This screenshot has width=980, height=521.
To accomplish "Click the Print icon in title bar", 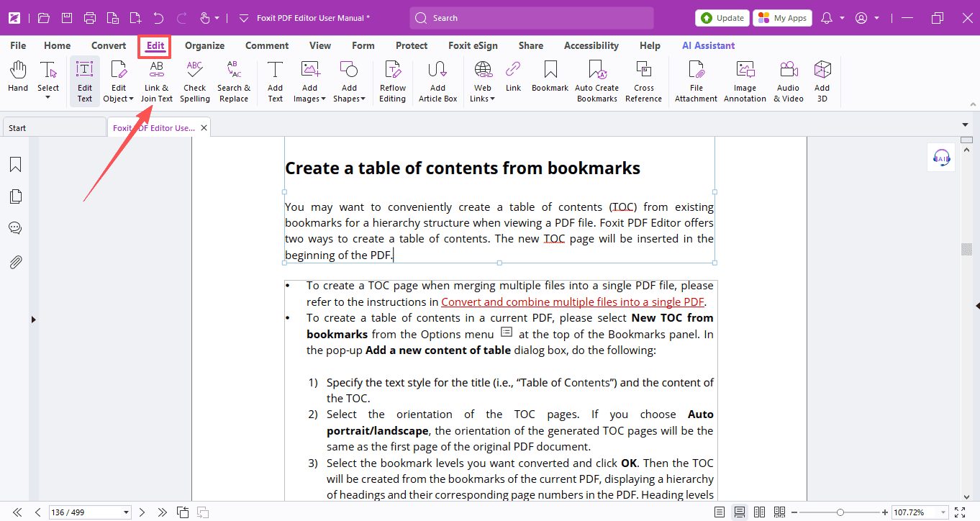I will (x=89, y=18).
